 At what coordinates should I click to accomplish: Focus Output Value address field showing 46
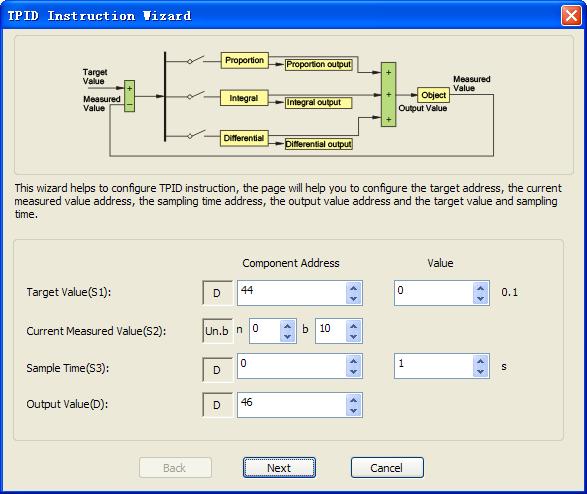tap(292, 405)
